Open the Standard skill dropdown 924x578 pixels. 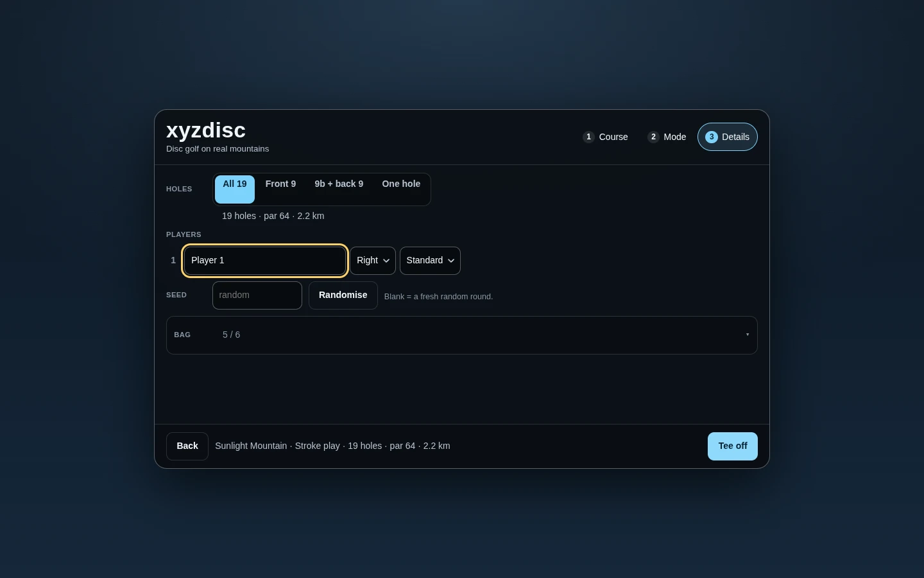(x=430, y=261)
